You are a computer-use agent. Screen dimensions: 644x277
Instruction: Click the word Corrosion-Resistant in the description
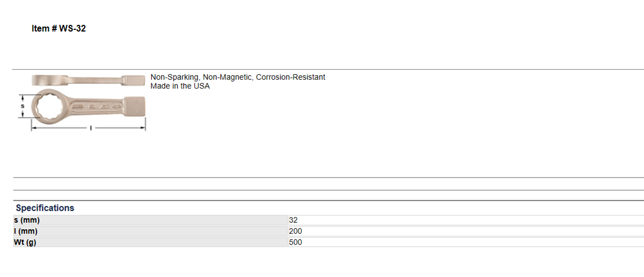[291, 77]
